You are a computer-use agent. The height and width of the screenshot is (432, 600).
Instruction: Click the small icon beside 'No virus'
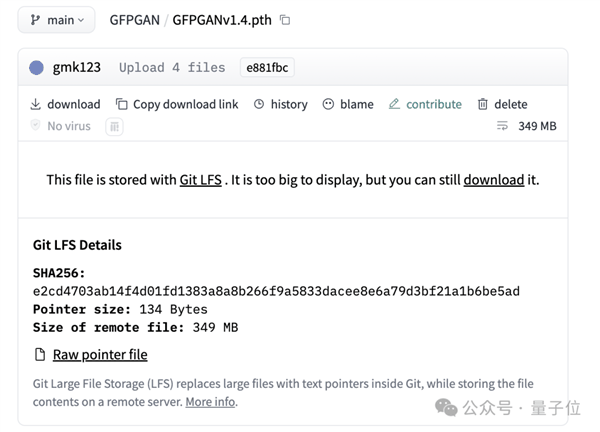tap(114, 126)
